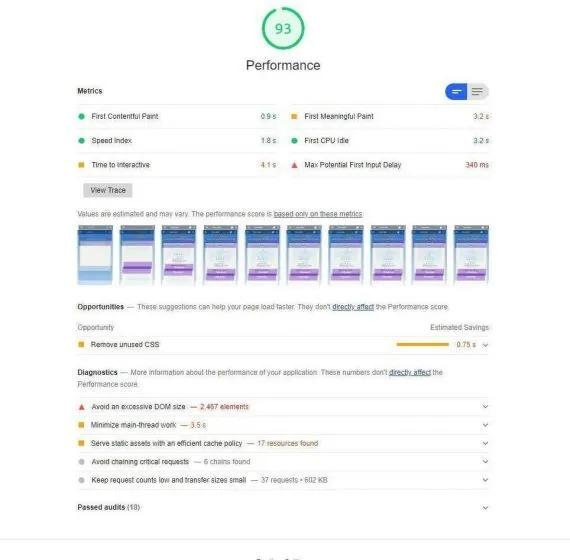Click the Speed Index metric label
570x560 pixels.
tap(111, 140)
